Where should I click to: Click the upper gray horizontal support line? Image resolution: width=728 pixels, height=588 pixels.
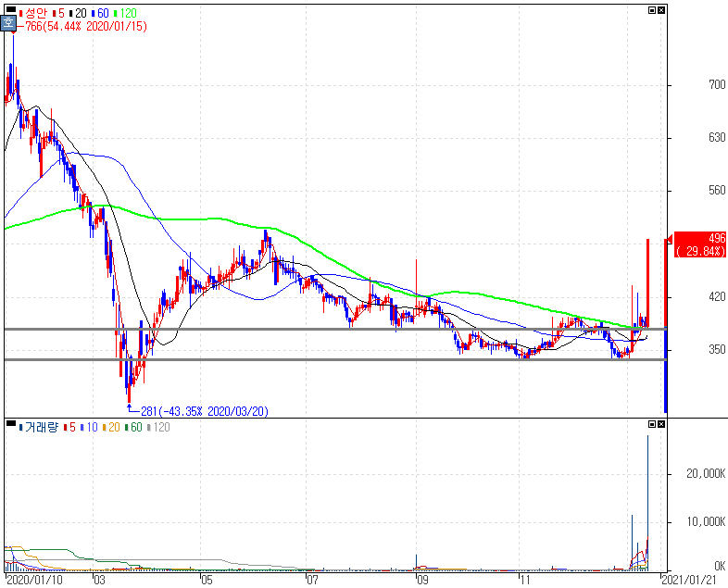pos(335,329)
